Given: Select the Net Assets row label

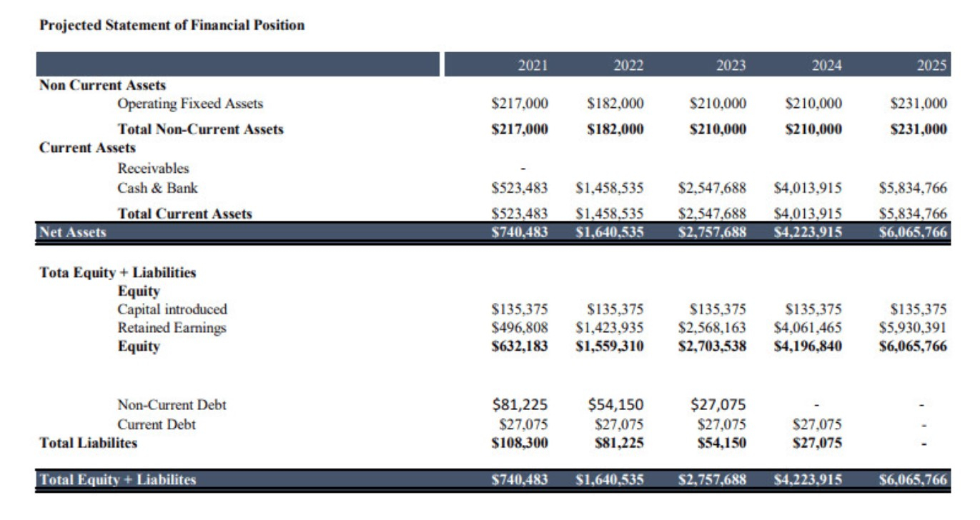Looking at the screenshot, I should coord(72,232).
